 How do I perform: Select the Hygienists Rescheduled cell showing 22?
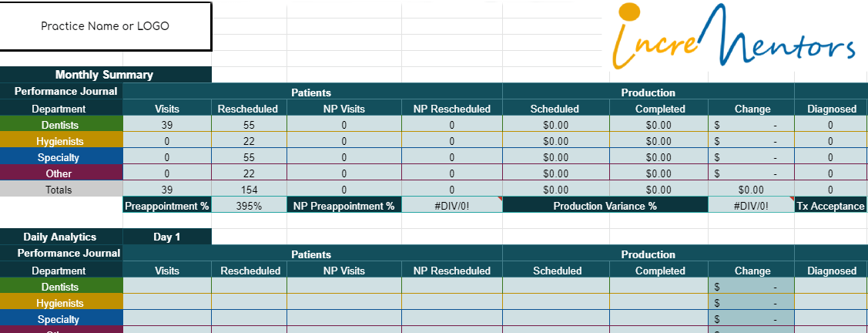[x=249, y=141]
